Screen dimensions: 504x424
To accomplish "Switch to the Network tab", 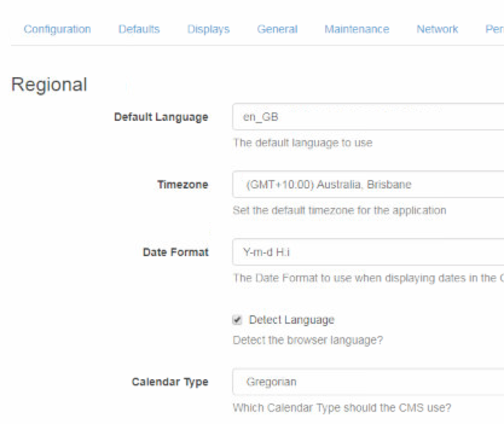I will 437,29.
